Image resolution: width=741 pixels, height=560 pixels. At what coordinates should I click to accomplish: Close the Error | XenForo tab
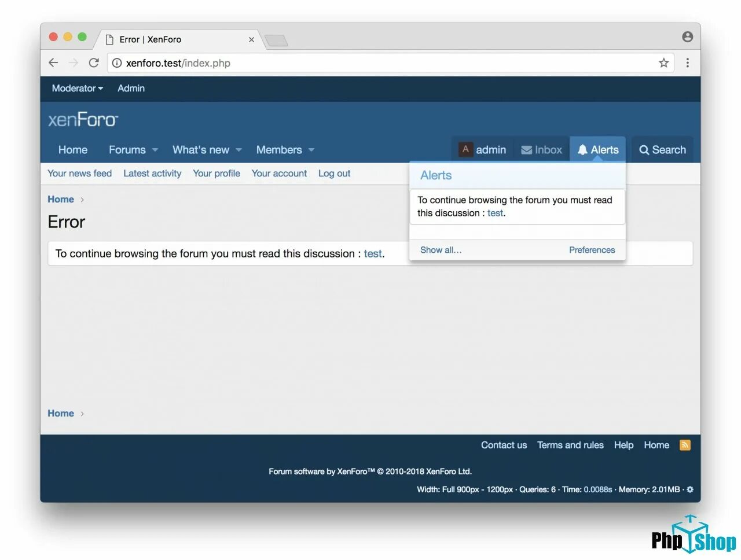pyautogui.click(x=251, y=40)
